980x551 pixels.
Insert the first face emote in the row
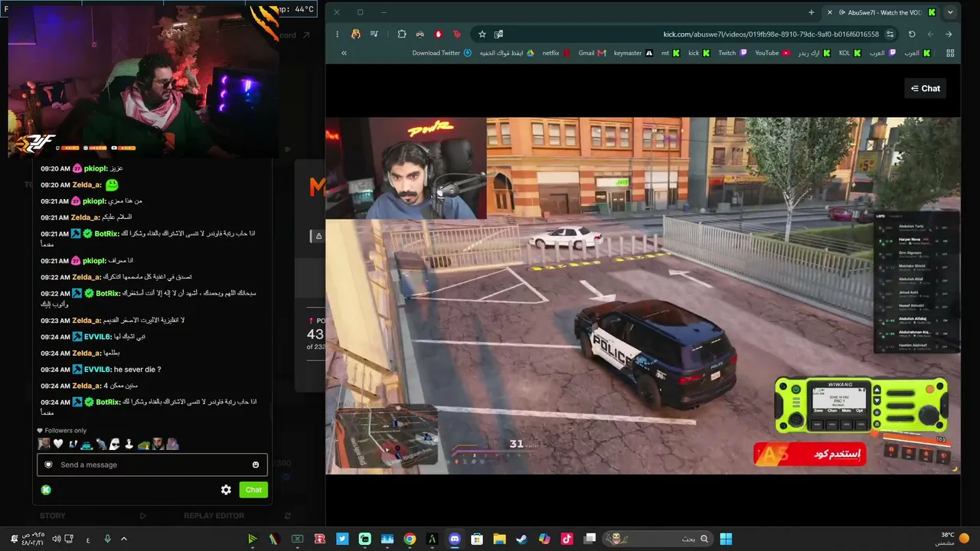[44, 444]
